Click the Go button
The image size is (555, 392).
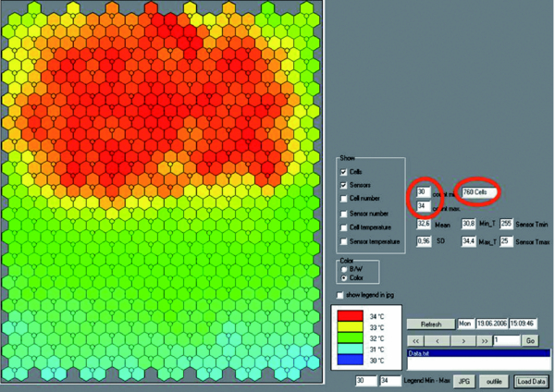[x=530, y=341]
